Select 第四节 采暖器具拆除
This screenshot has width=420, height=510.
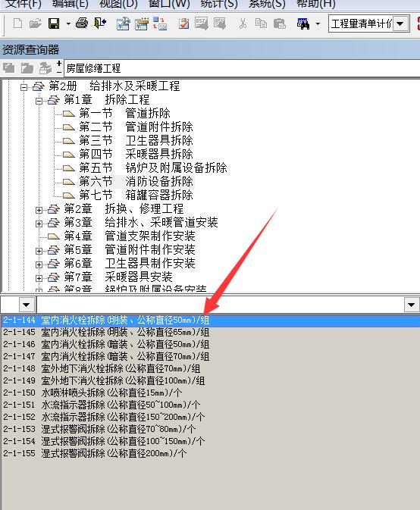click(x=136, y=154)
